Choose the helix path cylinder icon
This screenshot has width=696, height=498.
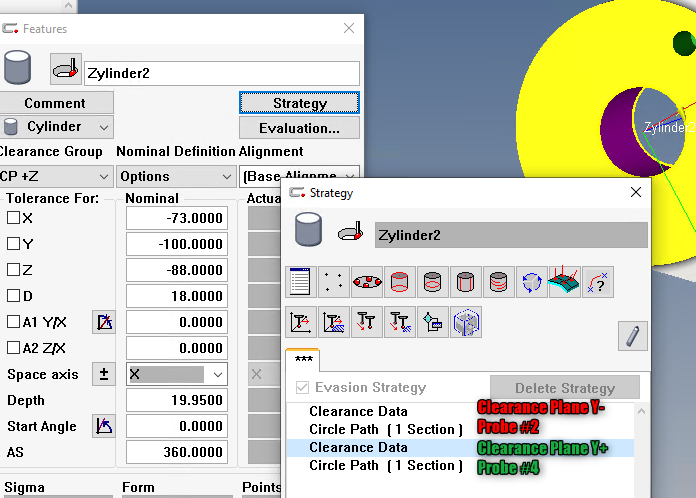(499, 282)
